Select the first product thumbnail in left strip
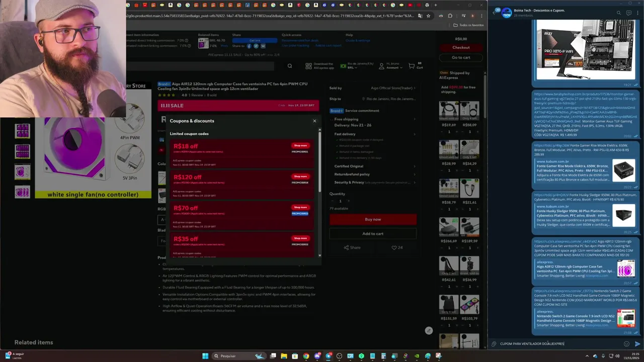644x362 pixels. [x=22, y=131]
